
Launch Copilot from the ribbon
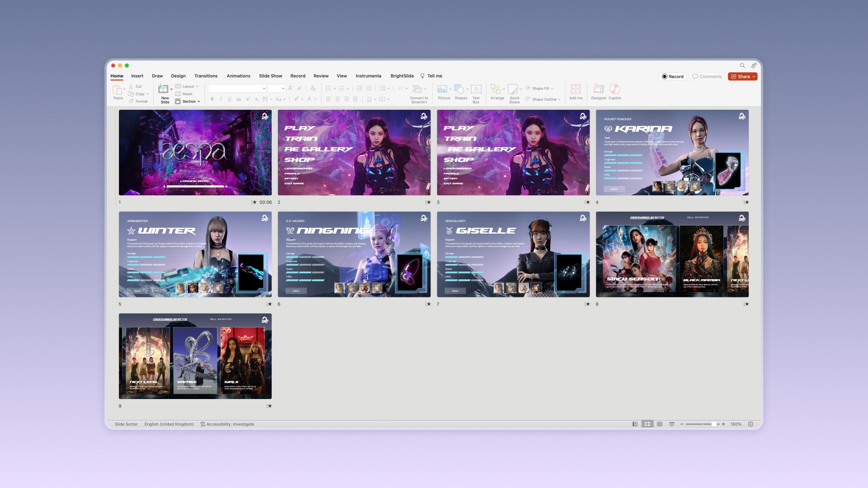615,92
